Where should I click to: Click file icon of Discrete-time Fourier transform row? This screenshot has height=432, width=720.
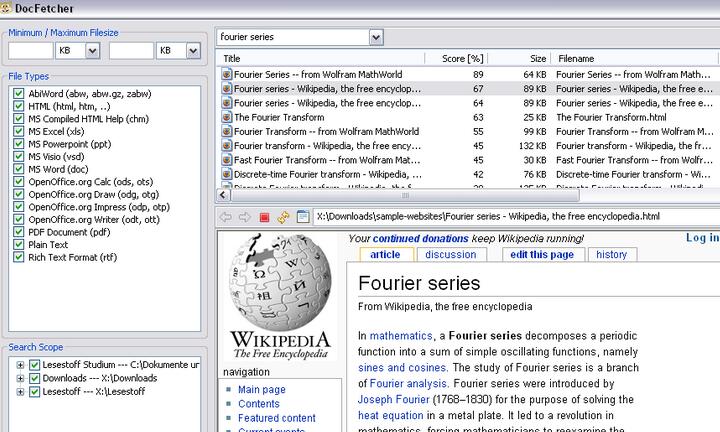pos(226,174)
